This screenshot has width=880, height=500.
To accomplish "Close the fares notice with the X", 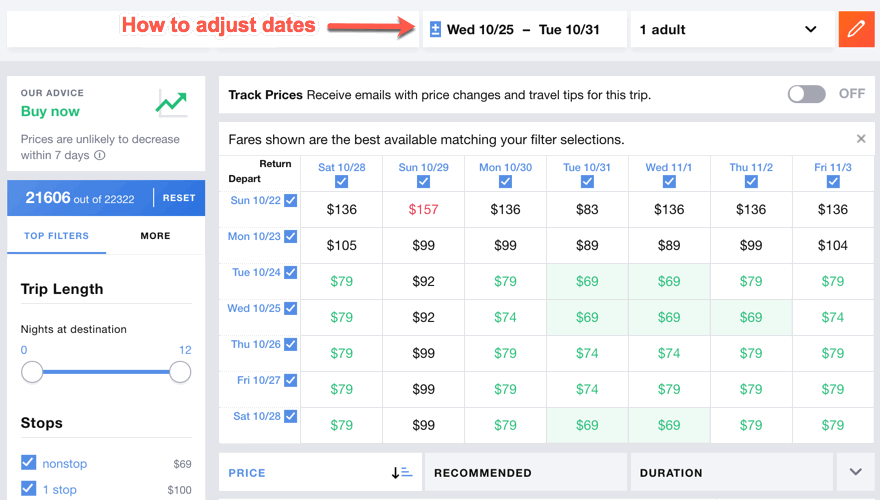I will coord(861,139).
